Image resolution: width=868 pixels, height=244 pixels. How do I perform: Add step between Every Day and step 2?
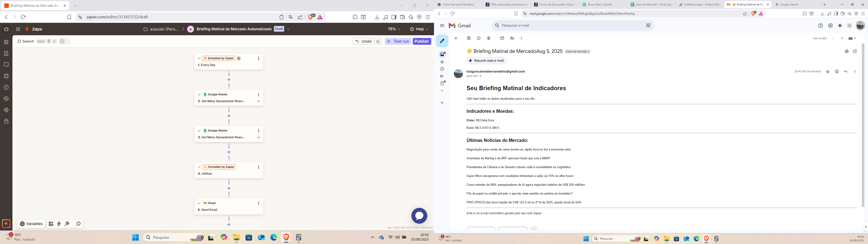coord(229,80)
